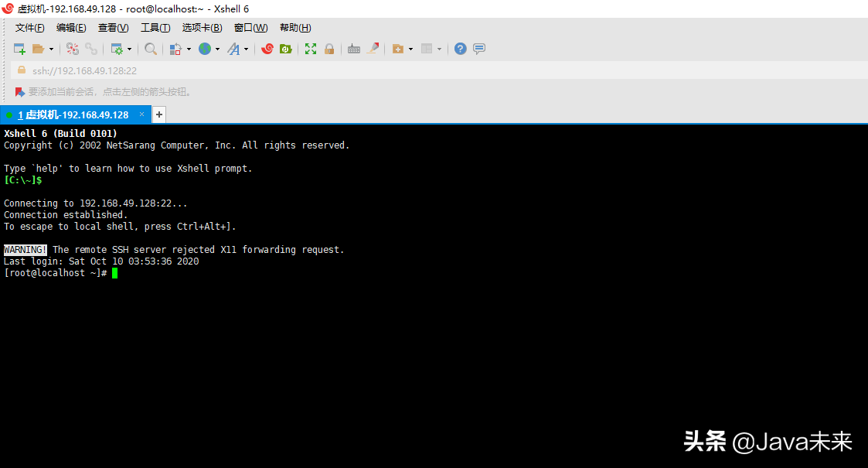Expand the globe encoding dropdown arrow

pyautogui.click(x=217, y=49)
